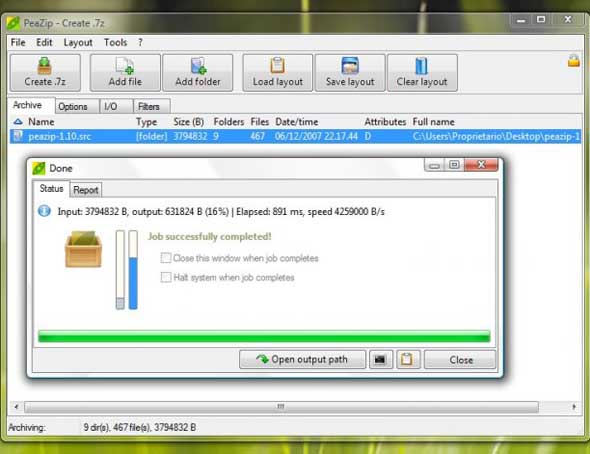This screenshot has height=454, width=590.
Task: Open the Edit menu
Action: (44, 43)
